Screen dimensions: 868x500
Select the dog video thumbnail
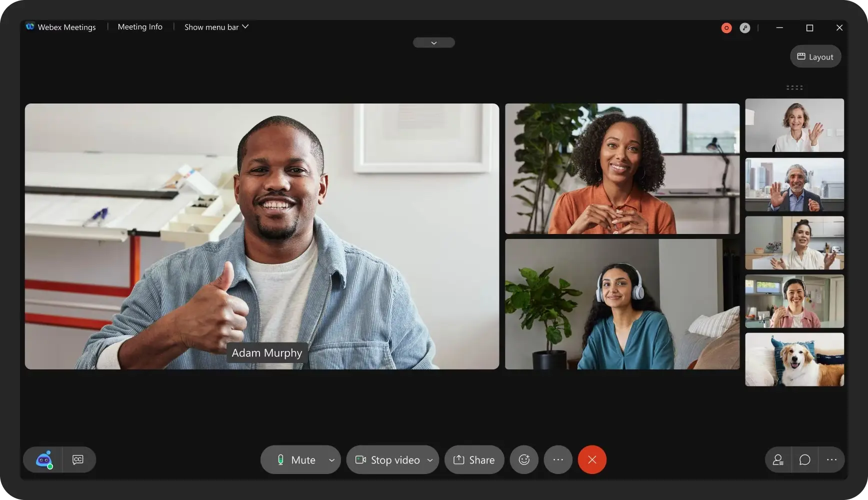click(794, 359)
